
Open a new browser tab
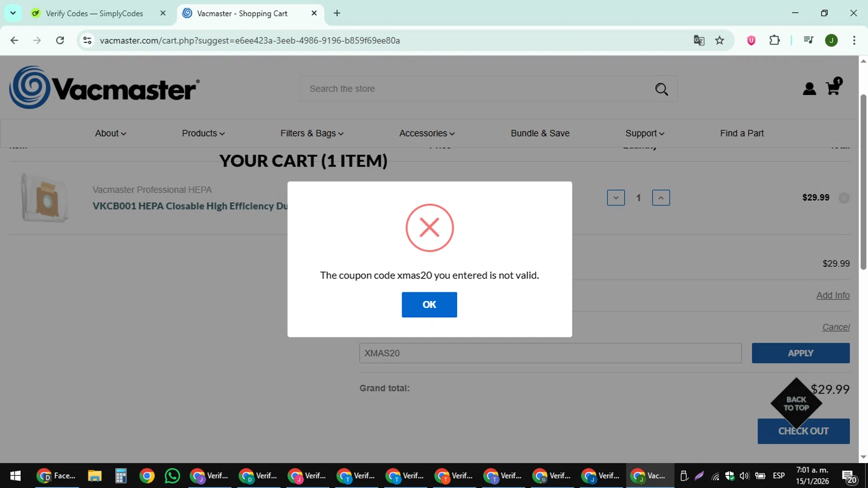point(337,13)
